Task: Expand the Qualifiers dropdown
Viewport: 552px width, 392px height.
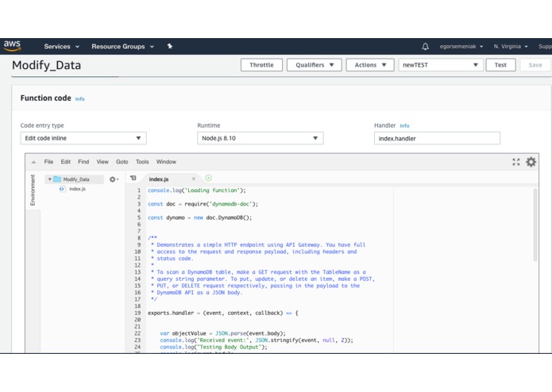Action: (x=314, y=65)
